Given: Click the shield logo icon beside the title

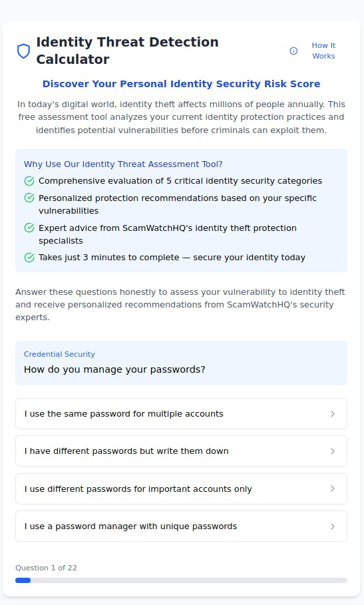Looking at the screenshot, I should click(23, 51).
